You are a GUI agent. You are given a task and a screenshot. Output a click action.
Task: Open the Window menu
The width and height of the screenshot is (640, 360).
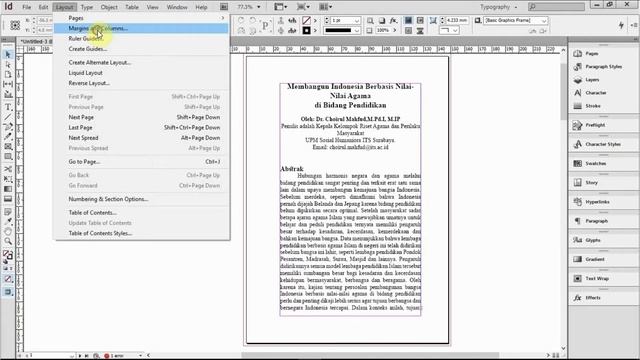point(177,7)
